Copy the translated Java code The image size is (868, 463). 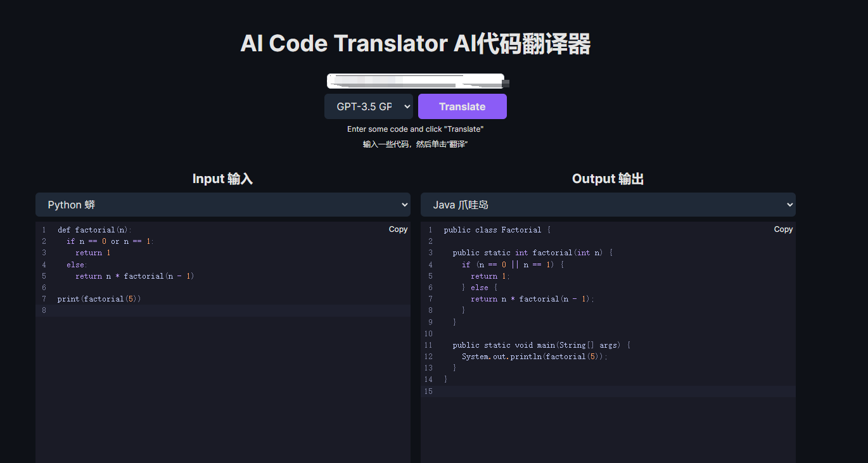click(783, 229)
